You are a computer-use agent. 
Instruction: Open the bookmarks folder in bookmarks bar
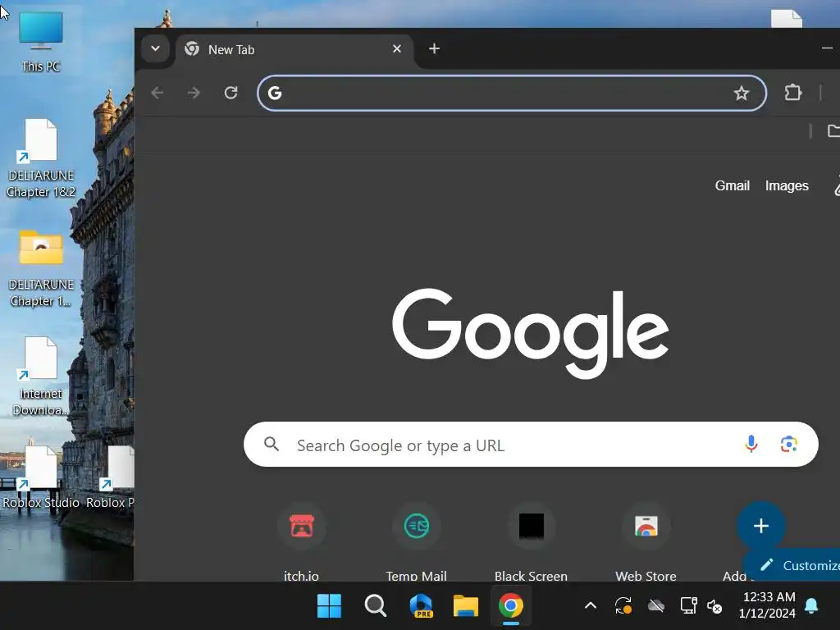point(833,130)
